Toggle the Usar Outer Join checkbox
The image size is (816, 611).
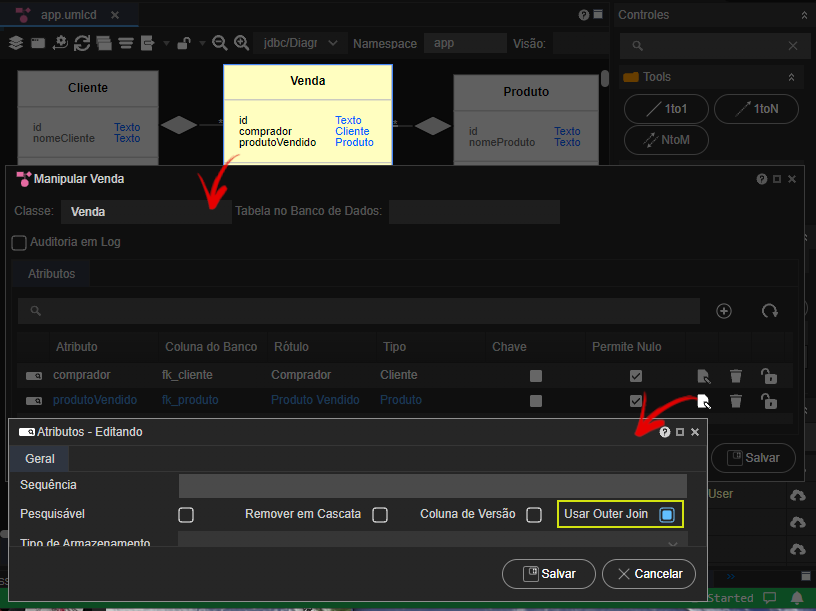[667, 515]
